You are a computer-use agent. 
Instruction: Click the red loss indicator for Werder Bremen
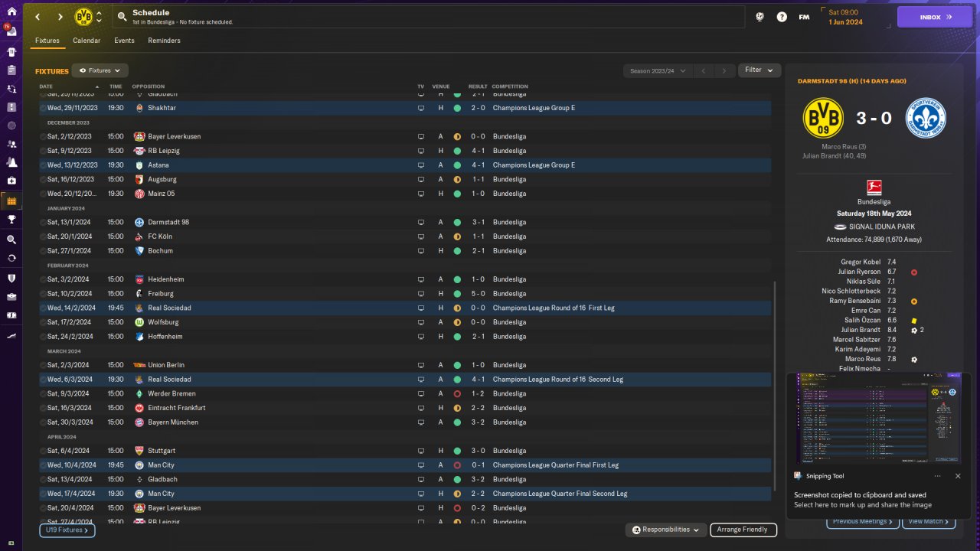[x=457, y=393]
